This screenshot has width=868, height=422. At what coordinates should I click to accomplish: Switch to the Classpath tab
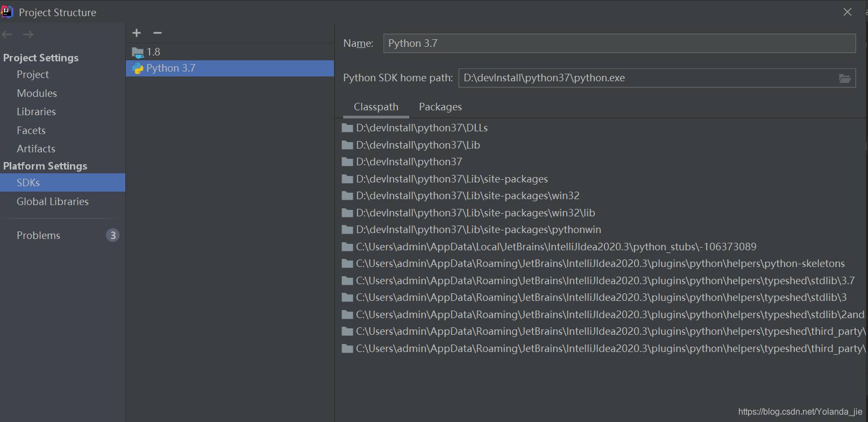pos(376,107)
